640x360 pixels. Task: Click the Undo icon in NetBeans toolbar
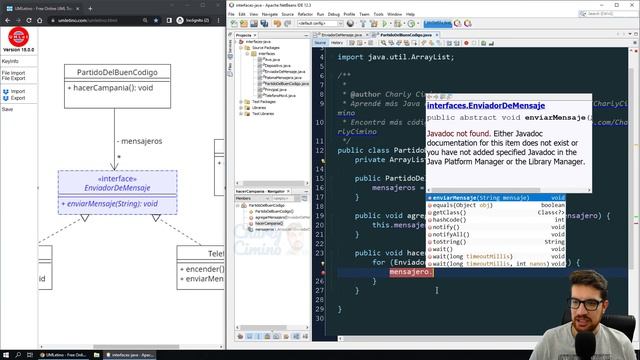(278, 24)
